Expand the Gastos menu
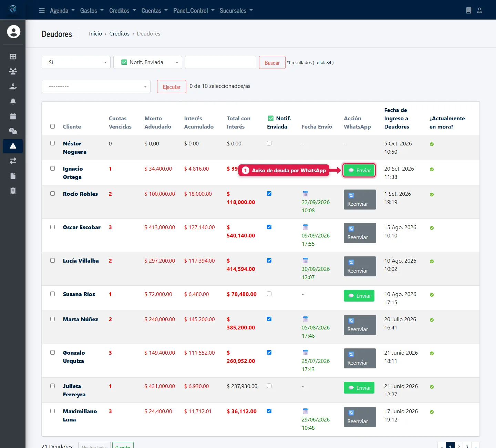This screenshot has height=448, width=496. click(x=92, y=11)
